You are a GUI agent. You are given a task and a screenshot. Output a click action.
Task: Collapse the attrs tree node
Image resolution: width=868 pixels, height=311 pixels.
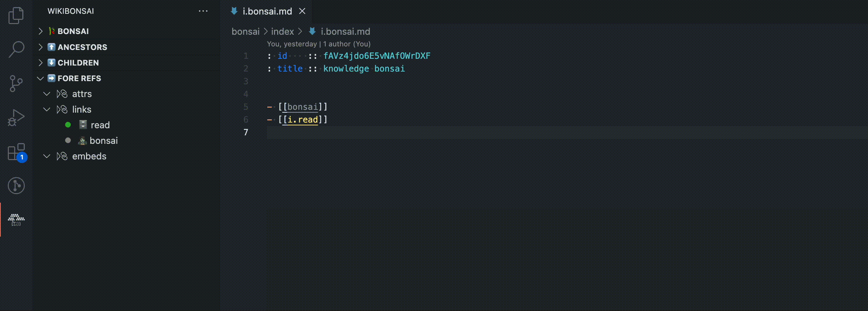tap(47, 94)
